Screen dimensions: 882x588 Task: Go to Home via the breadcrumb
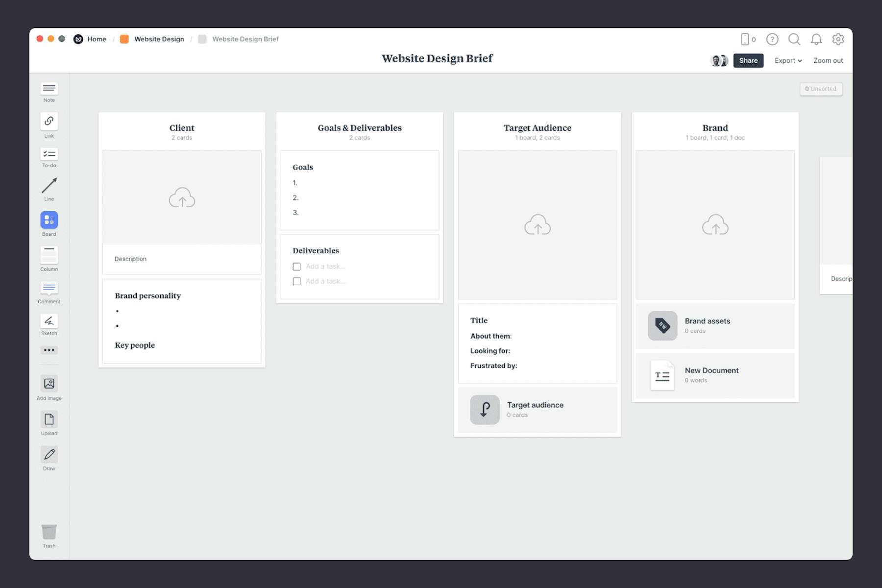[97, 39]
